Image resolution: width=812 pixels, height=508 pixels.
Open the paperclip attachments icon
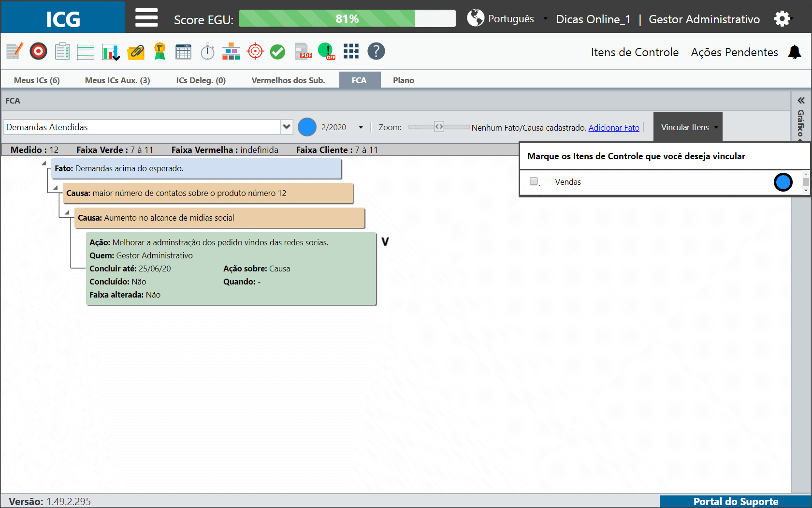136,51
